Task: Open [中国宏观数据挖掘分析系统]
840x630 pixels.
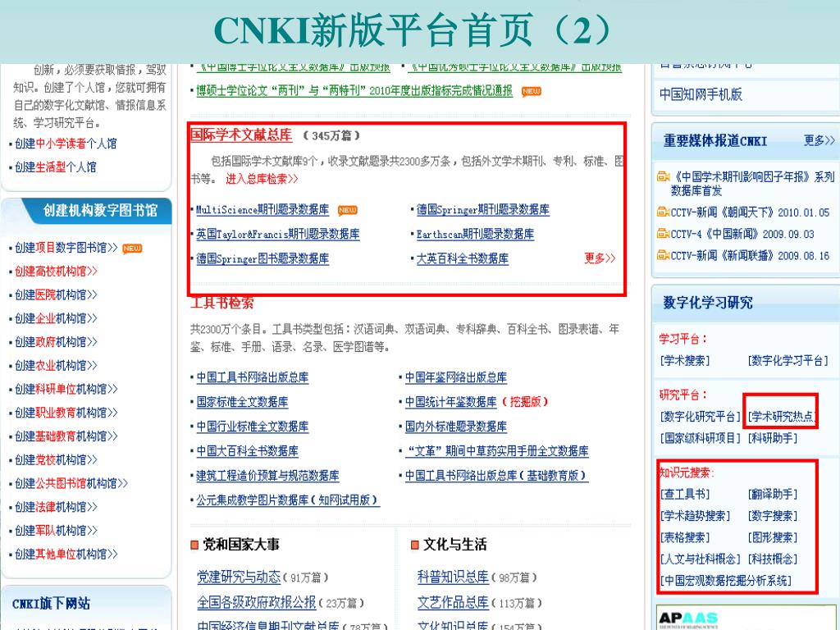Action: pyautogui.click(x=726, y=580)
